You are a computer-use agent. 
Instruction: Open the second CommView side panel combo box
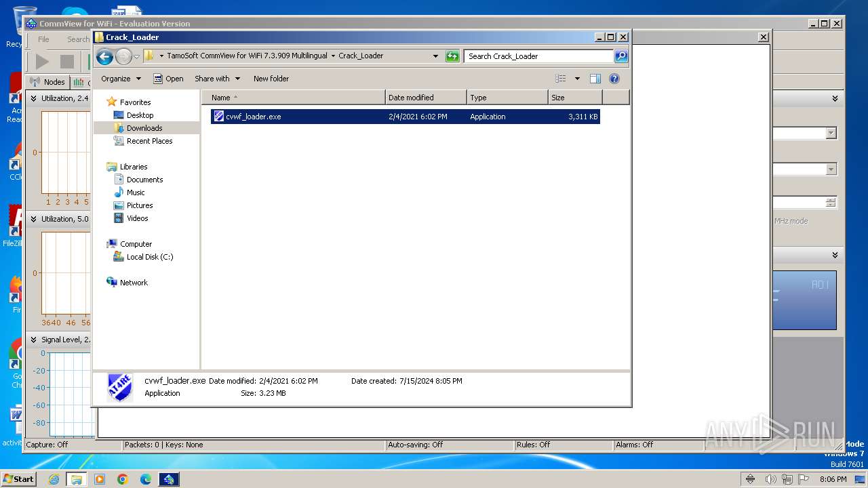point(831,169)
